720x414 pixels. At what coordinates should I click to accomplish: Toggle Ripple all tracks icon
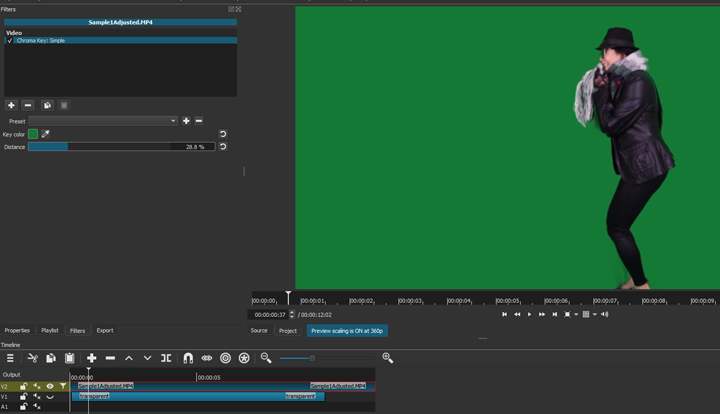pos(244,358)
